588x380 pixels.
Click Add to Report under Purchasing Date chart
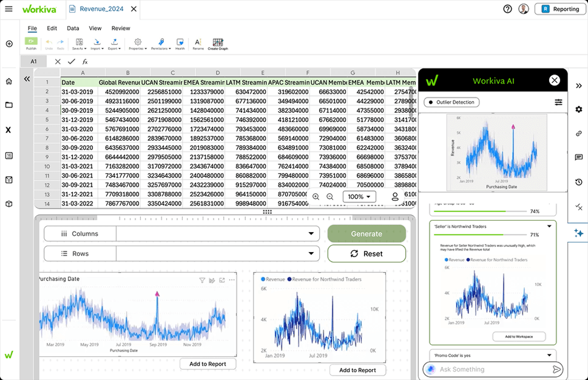pyautogui.click(x=208, y=364)
